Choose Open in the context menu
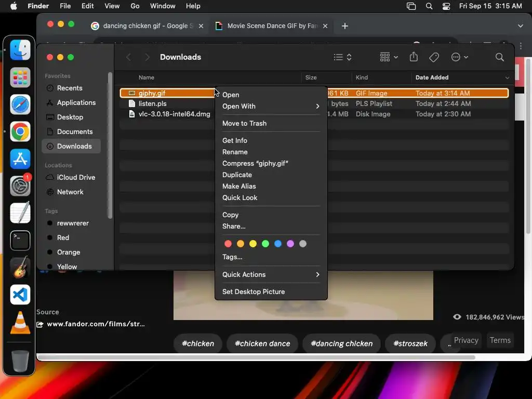This screenshot has height=399, width=532. click(x=271, y=95)
